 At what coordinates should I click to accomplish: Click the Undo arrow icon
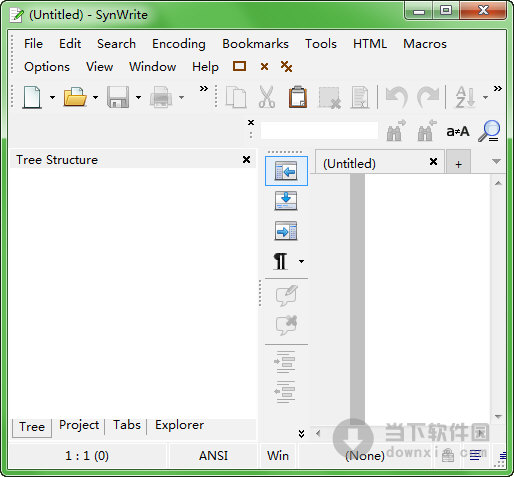396,97
